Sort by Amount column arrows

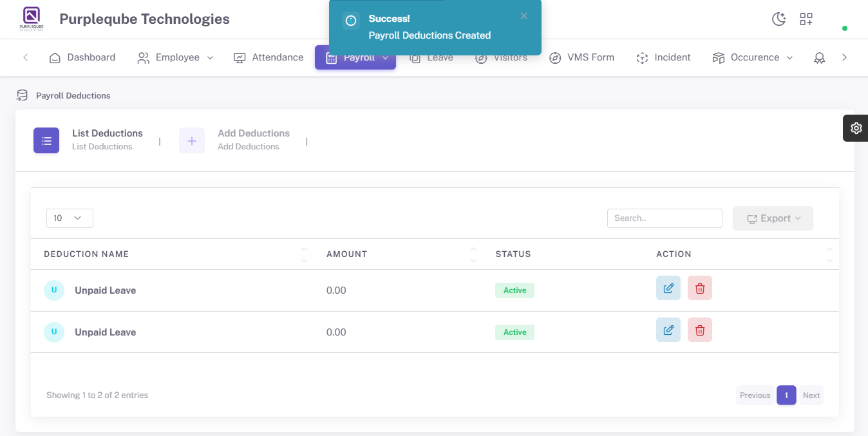coord(473,254)
